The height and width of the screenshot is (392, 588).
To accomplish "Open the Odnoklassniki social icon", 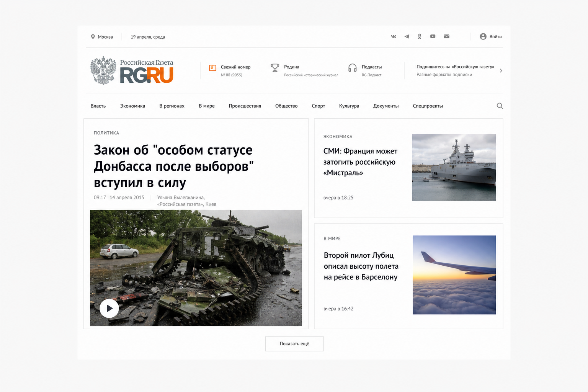I will [x=420, y=36].
